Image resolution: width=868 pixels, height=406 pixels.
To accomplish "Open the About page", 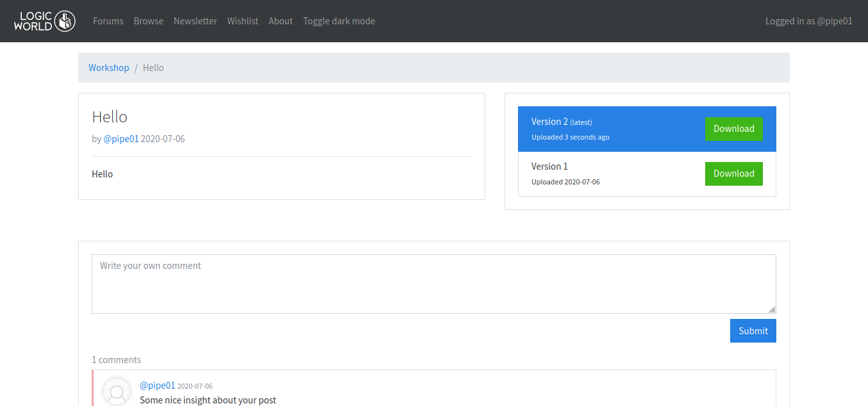I will click(x=280, y=21).
